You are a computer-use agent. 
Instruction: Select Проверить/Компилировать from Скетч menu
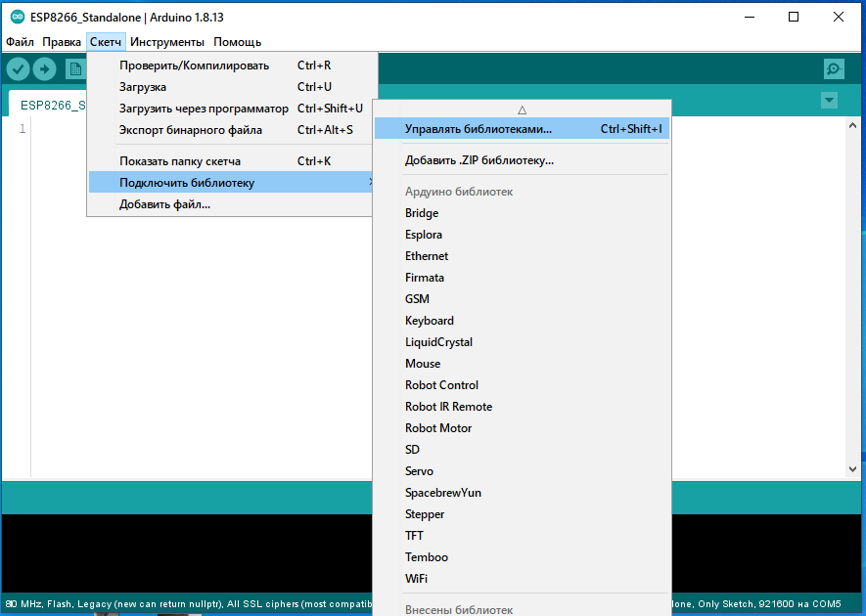[x=194, y=66]
